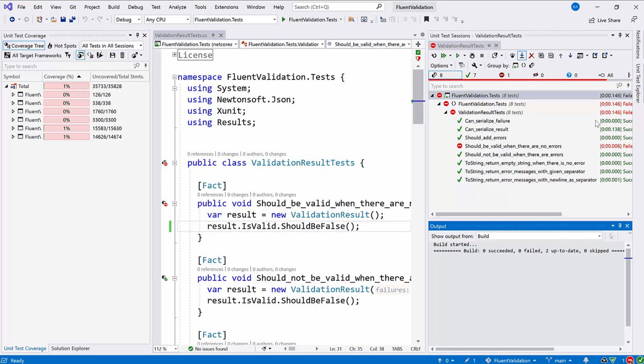Click the editor vertical scrollbar thumb

point(418,97)
